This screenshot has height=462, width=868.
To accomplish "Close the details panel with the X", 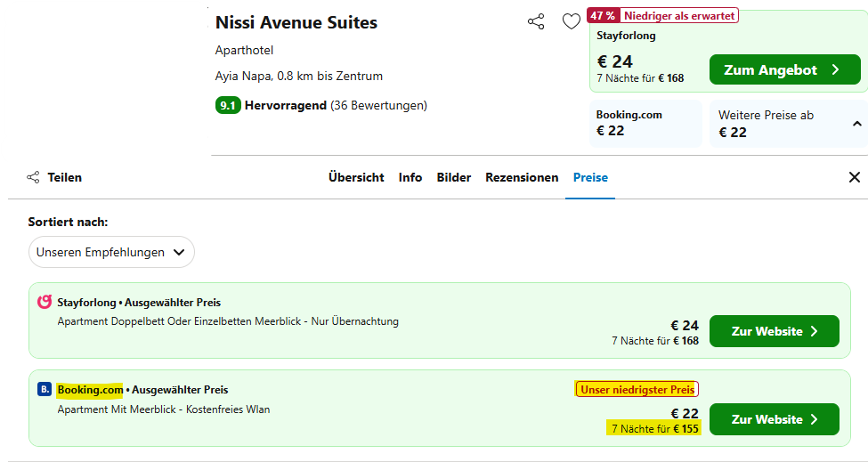I will pyautogui.click(x=854, y=177).
